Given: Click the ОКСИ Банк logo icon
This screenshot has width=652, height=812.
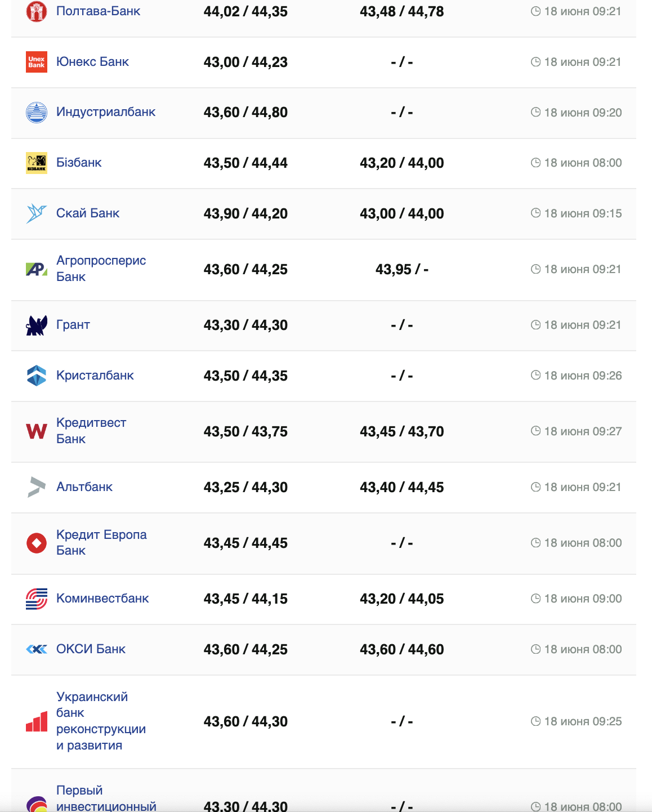Looking at the screenshot, I should 37,649.
